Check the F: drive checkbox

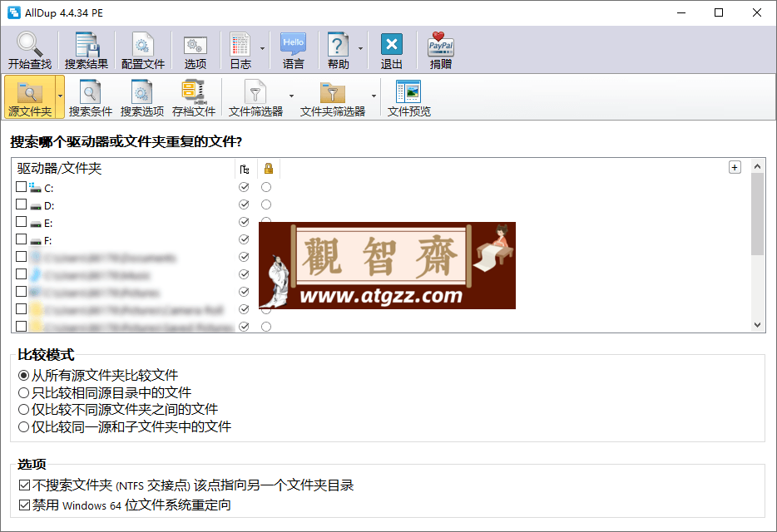click(x=21, y=239)
